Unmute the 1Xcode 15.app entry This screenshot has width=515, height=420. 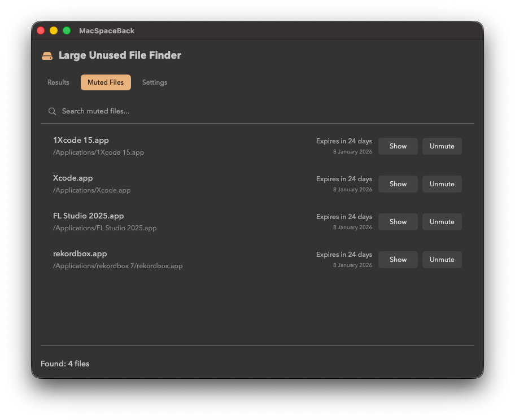[442, 146]
